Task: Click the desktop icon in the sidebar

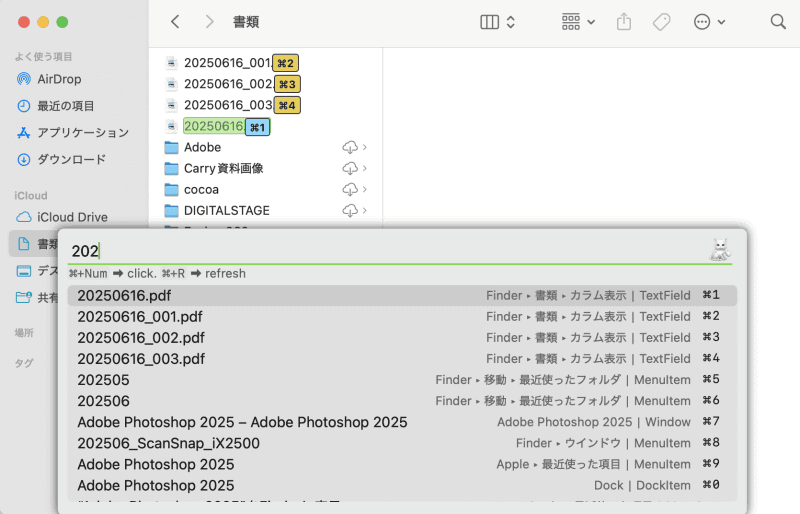Action: (23, 271)
